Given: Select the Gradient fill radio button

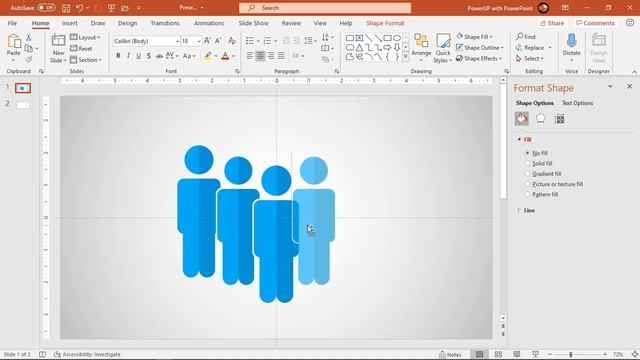Looking at the screenshot, I should tap(527, 174).
